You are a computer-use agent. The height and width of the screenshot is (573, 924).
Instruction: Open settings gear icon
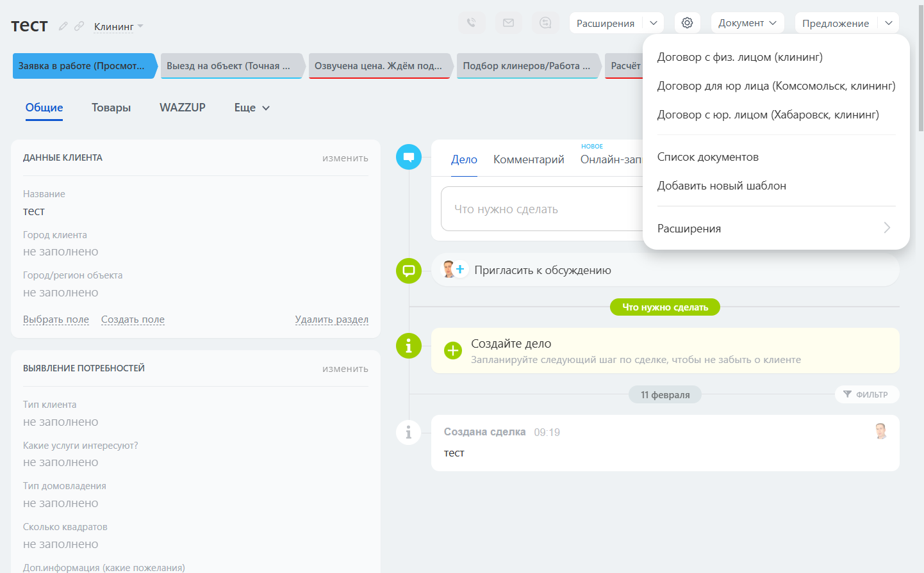coord(687,23)
